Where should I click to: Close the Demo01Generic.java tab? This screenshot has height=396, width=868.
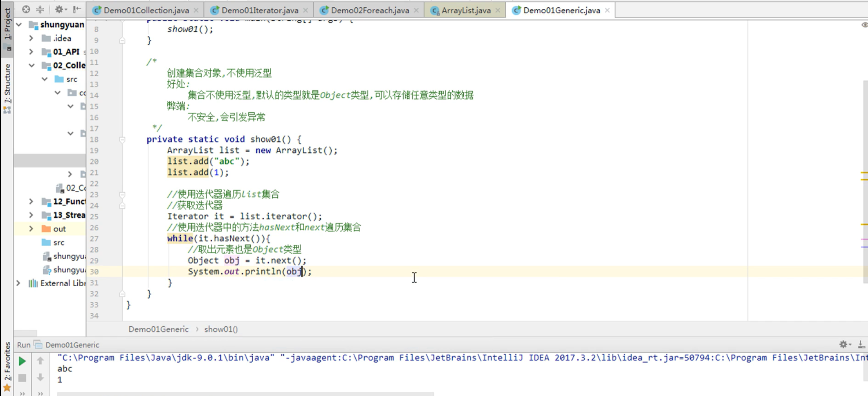tap(607, 10)
